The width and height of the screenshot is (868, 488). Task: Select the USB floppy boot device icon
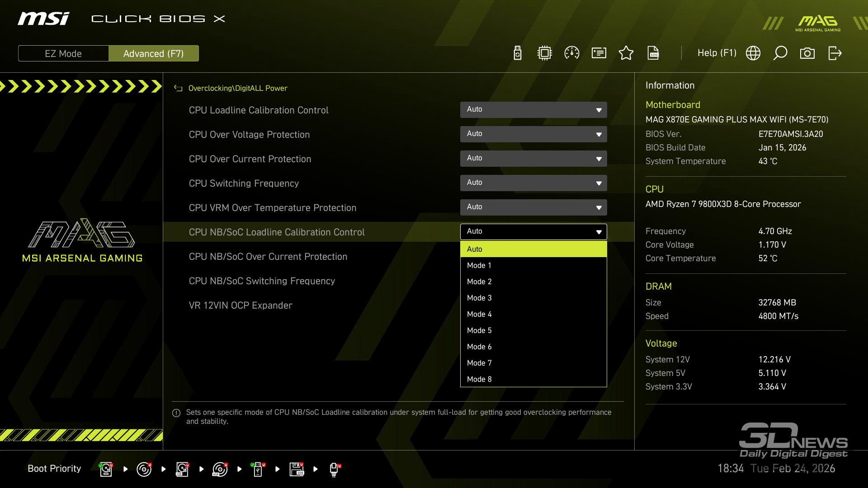pos(297,469)
